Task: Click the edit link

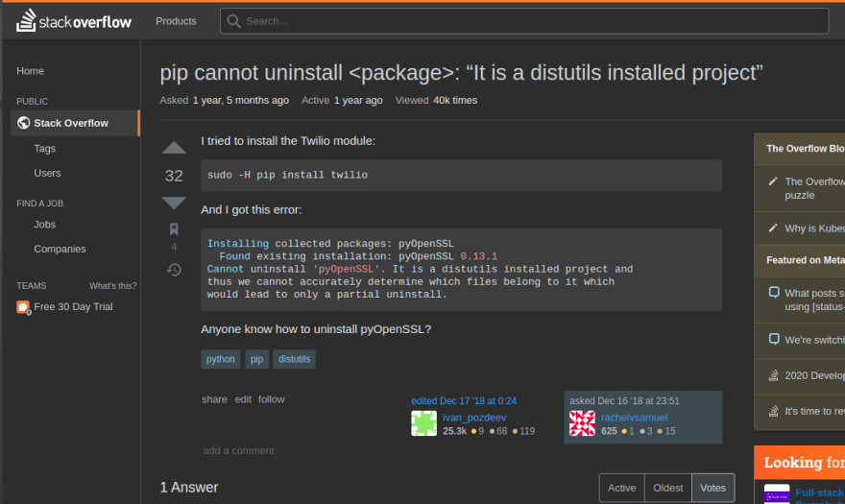Action: pyautogui.click(x=243, y=399)
